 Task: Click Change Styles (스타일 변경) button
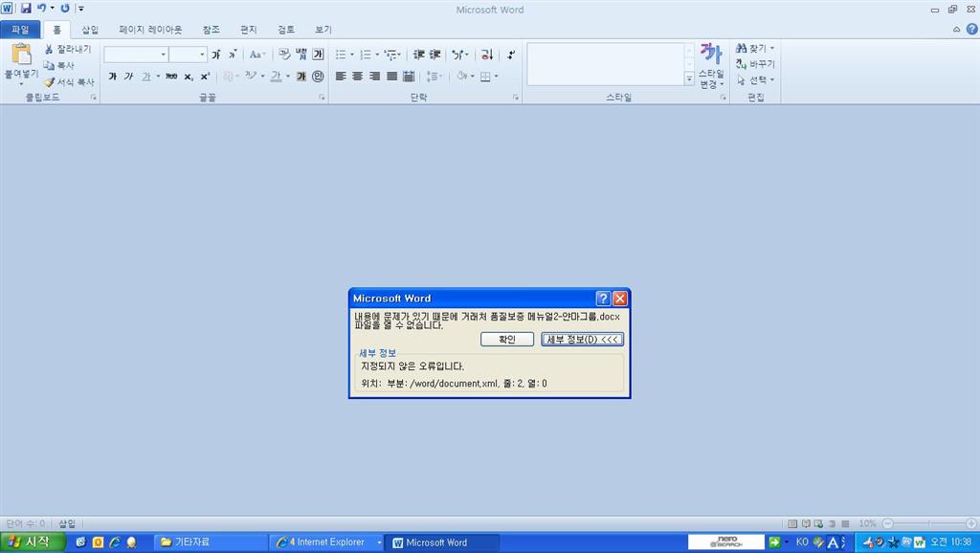711,66
